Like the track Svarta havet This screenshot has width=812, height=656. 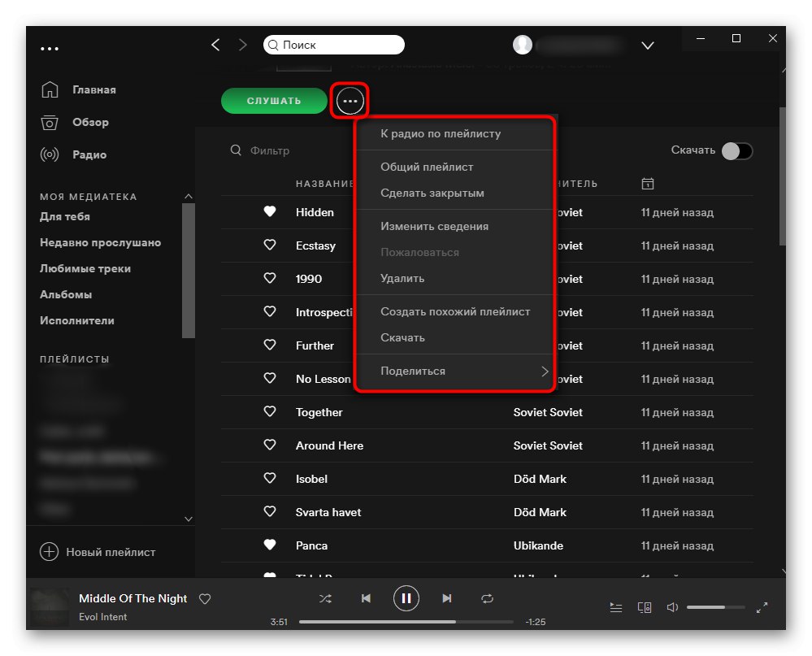tap(270, 511)
